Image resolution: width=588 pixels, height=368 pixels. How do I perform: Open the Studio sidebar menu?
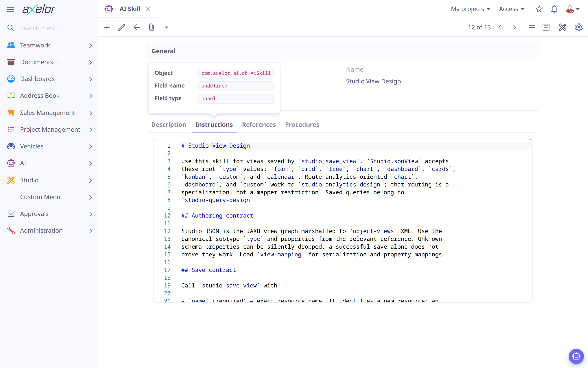coord(49,180)
